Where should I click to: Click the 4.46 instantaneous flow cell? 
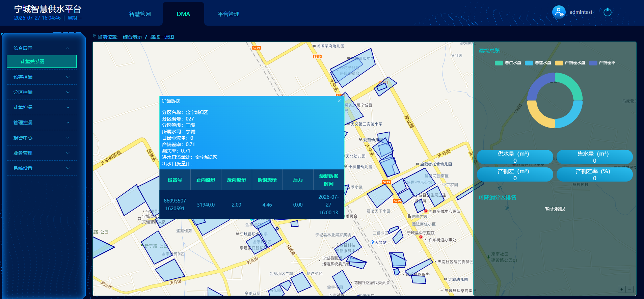pos(267,205)
